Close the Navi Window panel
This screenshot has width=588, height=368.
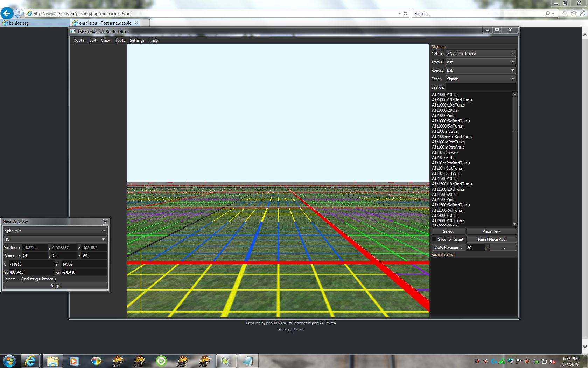[x=105, y=222]
